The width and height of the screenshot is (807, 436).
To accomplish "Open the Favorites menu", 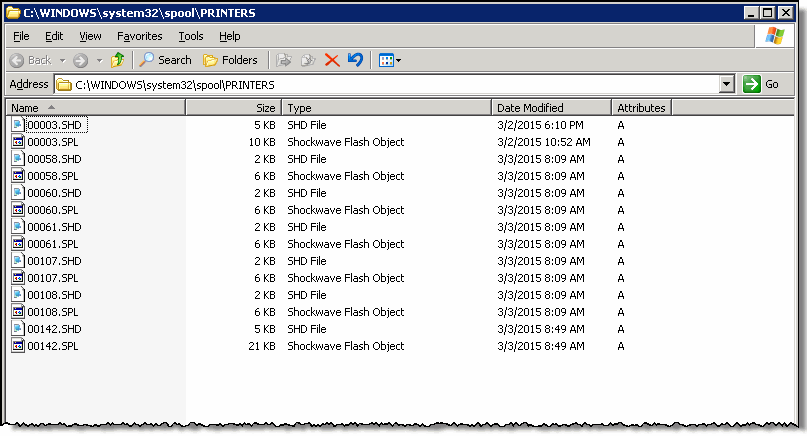I will coord(139,36).
